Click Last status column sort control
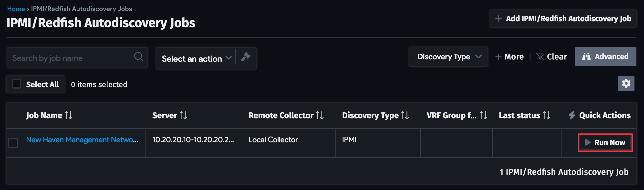The width and height of the screenshot is (644, 190). pos(547,115)
